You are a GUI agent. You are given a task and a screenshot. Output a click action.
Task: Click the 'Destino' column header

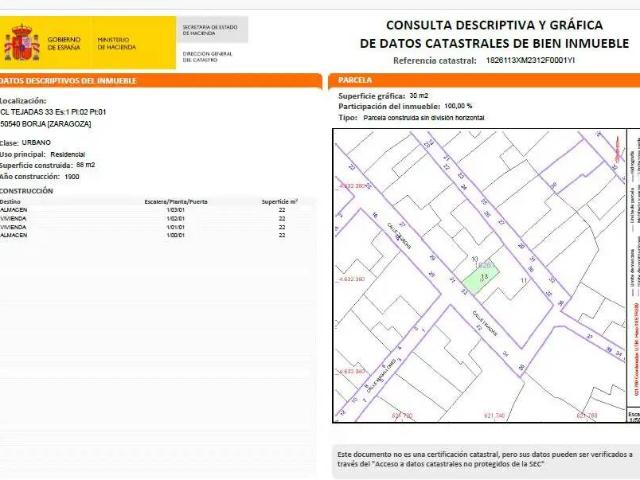pyautogui.click(x=10, y=202)
